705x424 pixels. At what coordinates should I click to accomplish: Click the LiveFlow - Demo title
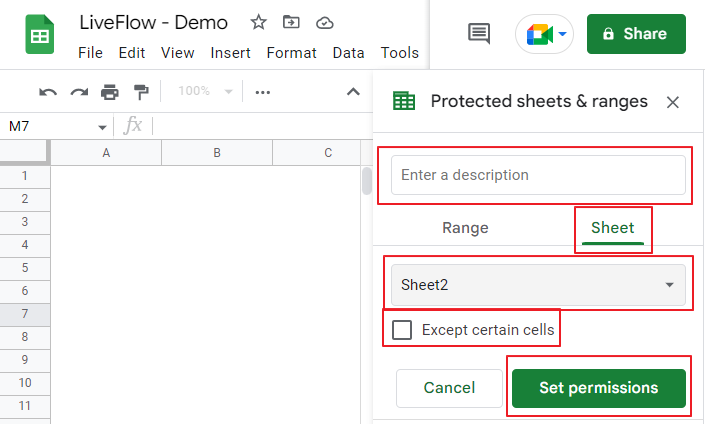[x=154, y=22]
